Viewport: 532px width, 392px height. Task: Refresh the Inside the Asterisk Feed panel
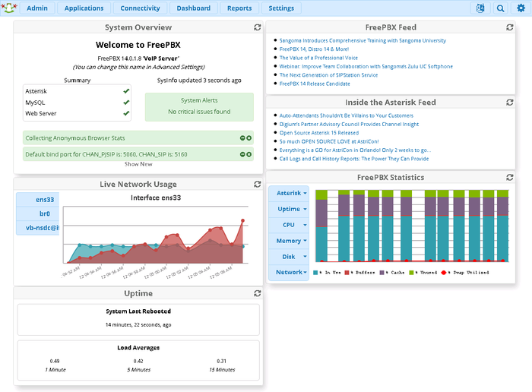pos(510,102)
